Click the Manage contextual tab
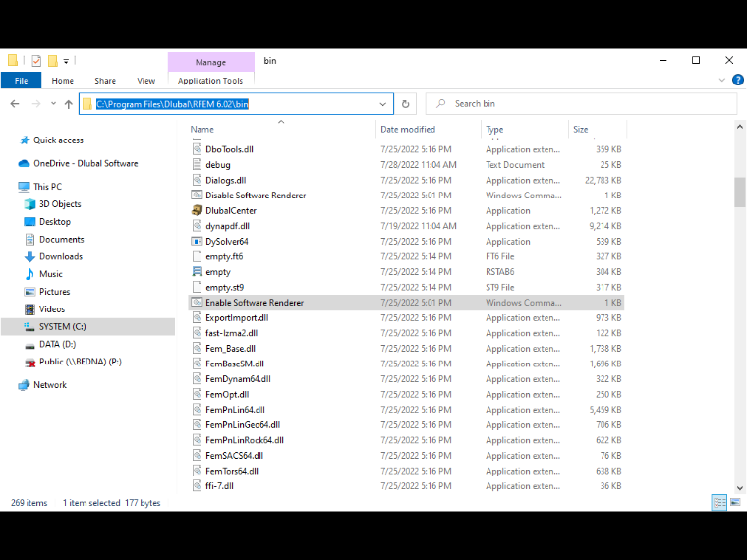Viewport: 747px width, 560px height. coord(210,62)
